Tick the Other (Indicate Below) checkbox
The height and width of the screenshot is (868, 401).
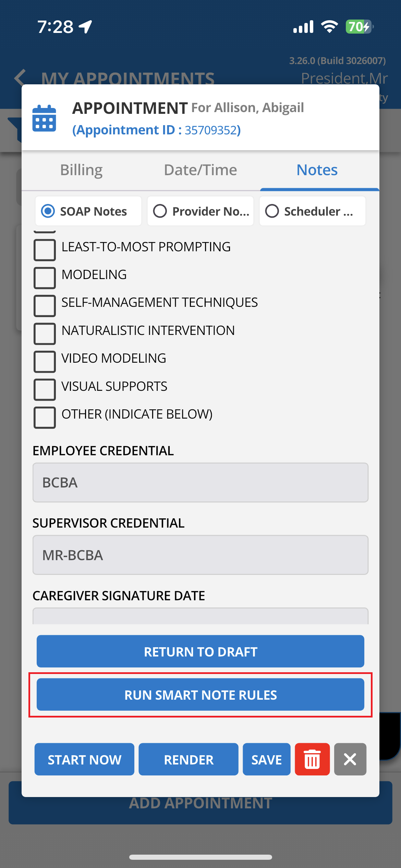(45, 417)
